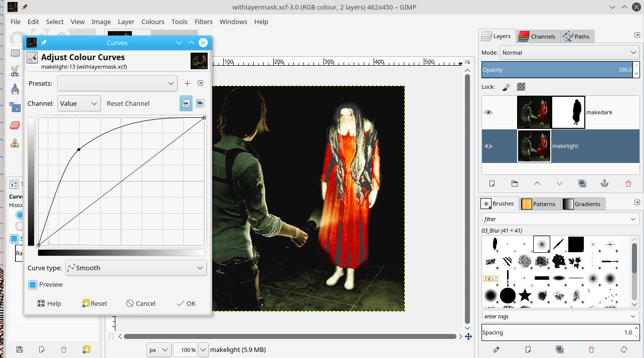
Task: Open the File menu
Action: click(16, 22)
